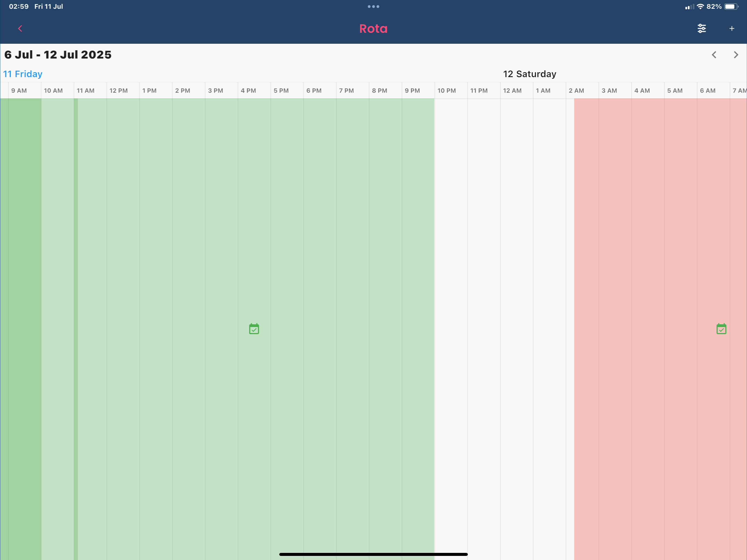
Task: Open the green shift's calendar check icon
Action: [254, 329]
